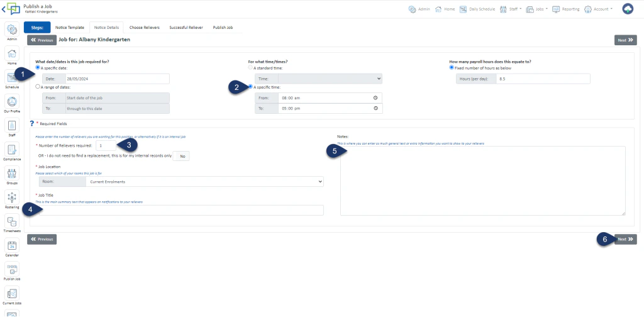The height and width of the screenshot is (317, 644).
Task: Open Admin in the top navigation
Action: click(419, 9)
